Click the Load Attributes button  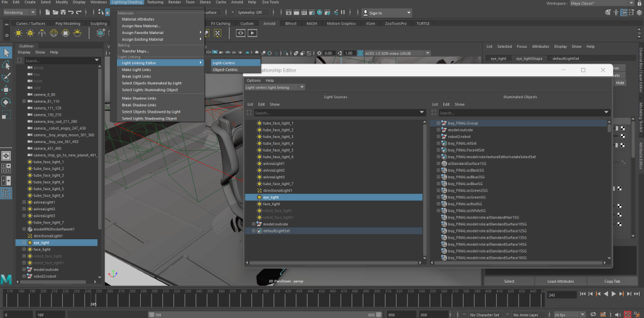coord(560,281)
